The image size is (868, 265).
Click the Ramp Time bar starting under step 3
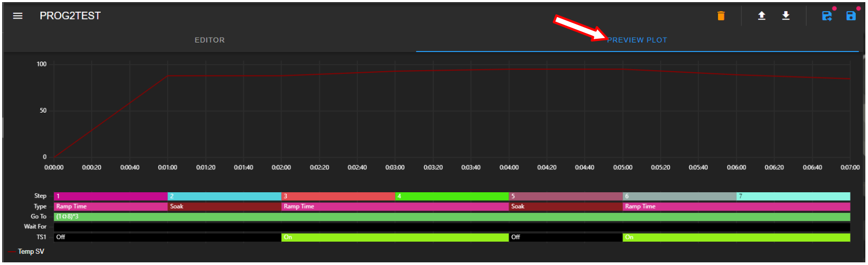click(x=395, y=207)
